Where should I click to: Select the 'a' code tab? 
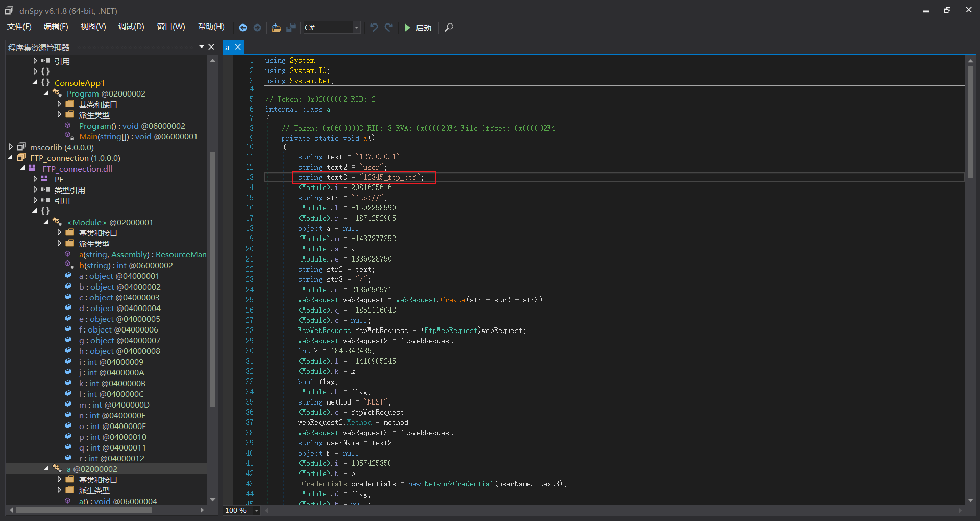(228, 48)
